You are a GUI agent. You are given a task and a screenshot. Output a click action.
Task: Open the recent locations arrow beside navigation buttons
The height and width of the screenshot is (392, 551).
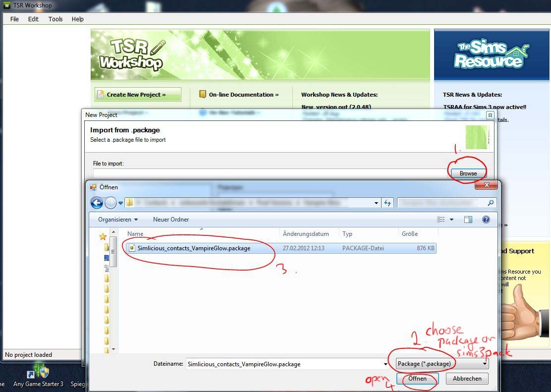pos(120,203)
